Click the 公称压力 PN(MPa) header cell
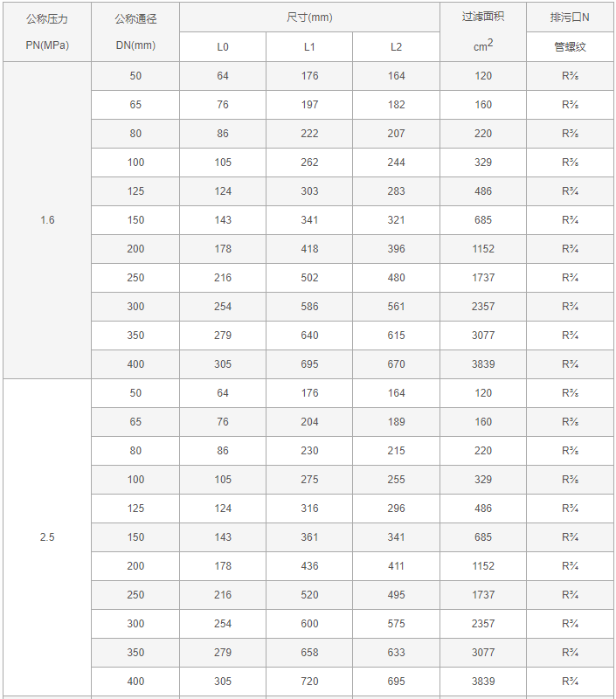616x699 pixels. [x=47, y=31]
